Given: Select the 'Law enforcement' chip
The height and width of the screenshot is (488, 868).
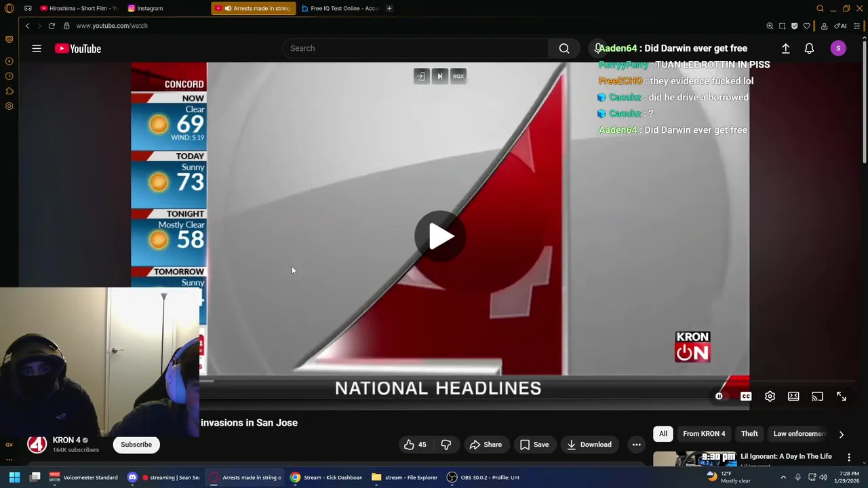Looking at the screenshot, I should coord(799,434).
